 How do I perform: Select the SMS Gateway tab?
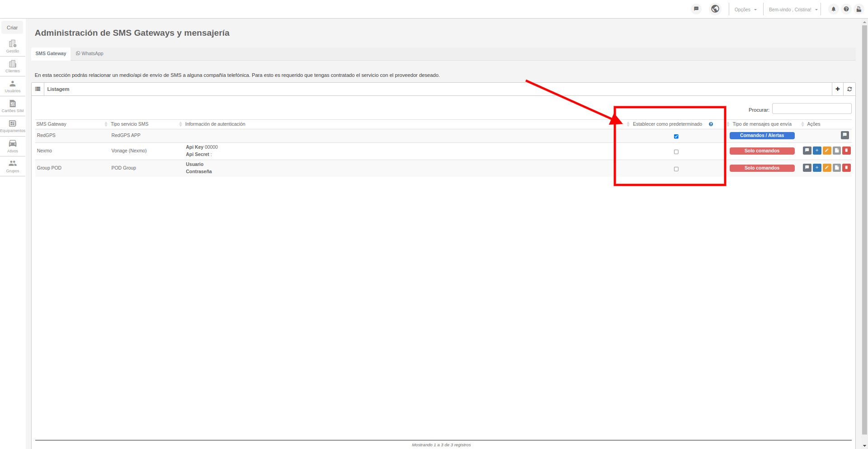coord(51,53)
